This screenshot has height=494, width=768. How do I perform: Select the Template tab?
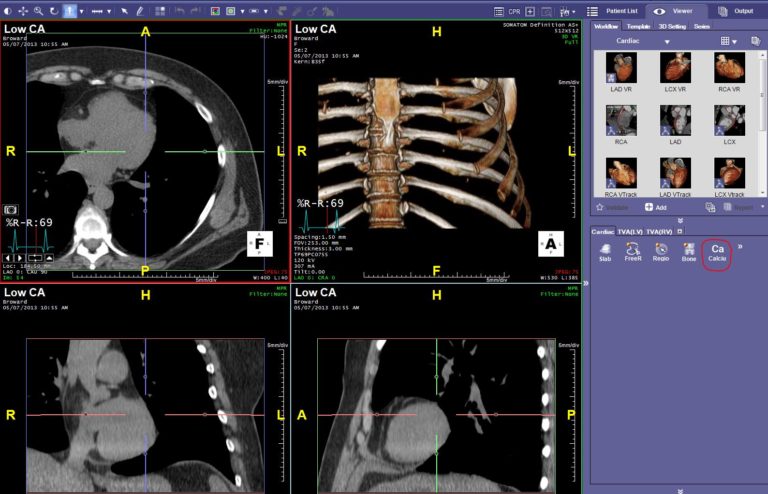(638, 26)
